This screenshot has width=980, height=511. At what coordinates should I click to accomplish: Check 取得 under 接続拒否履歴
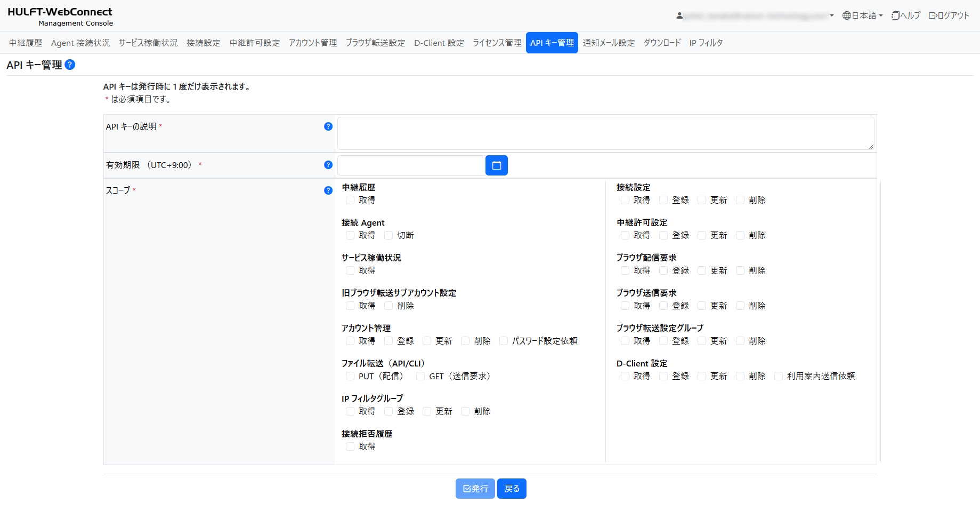pos(350,446)
